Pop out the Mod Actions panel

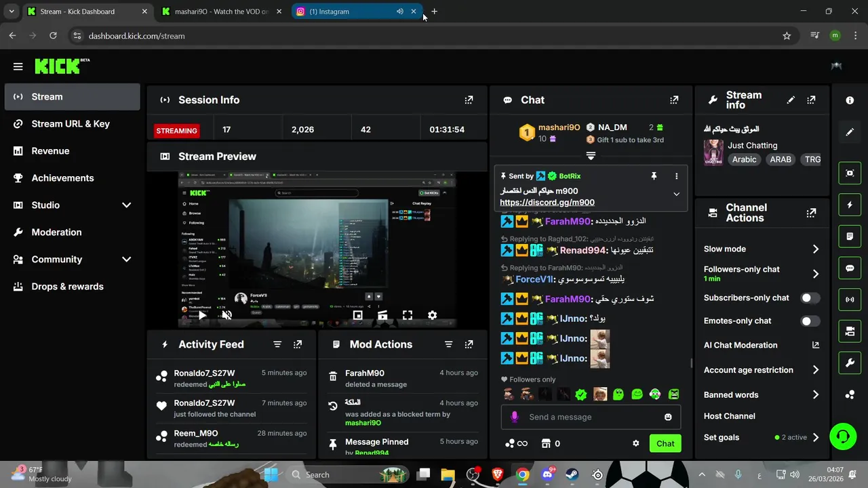click(x=469, y=344)
